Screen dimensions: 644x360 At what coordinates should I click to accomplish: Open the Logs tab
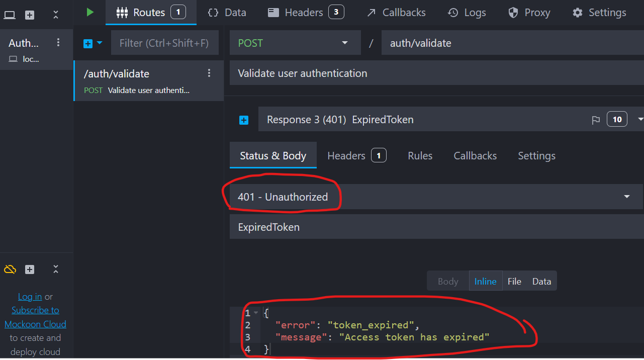(467, 13)
